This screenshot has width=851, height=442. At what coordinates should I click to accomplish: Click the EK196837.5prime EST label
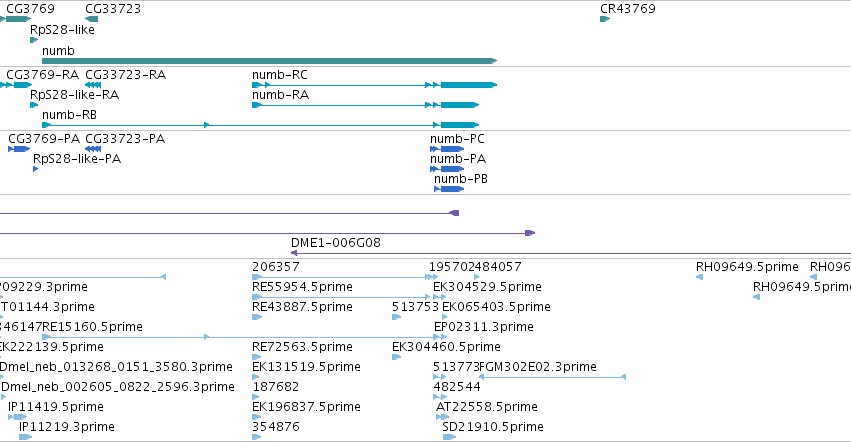(306, 407)
